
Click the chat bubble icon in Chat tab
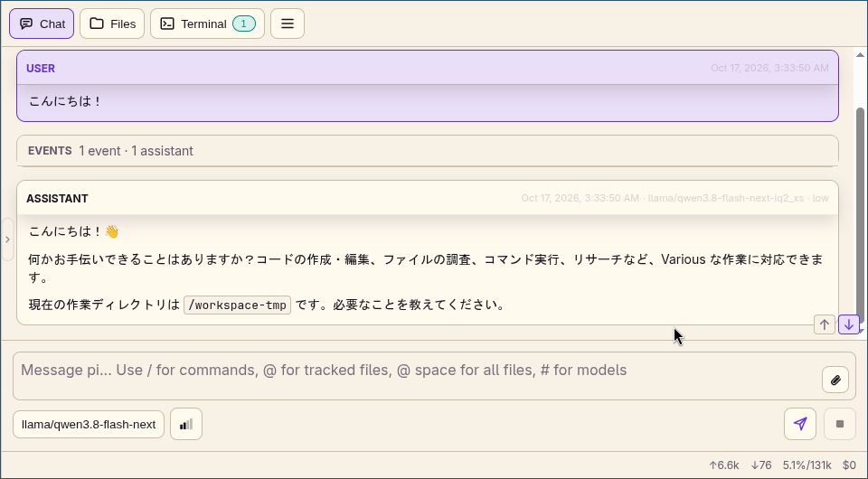(26, 23)
